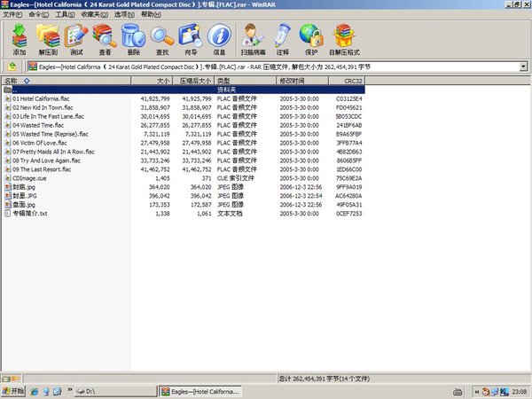Click the disk drive icon in status bar

coord(6,379)
